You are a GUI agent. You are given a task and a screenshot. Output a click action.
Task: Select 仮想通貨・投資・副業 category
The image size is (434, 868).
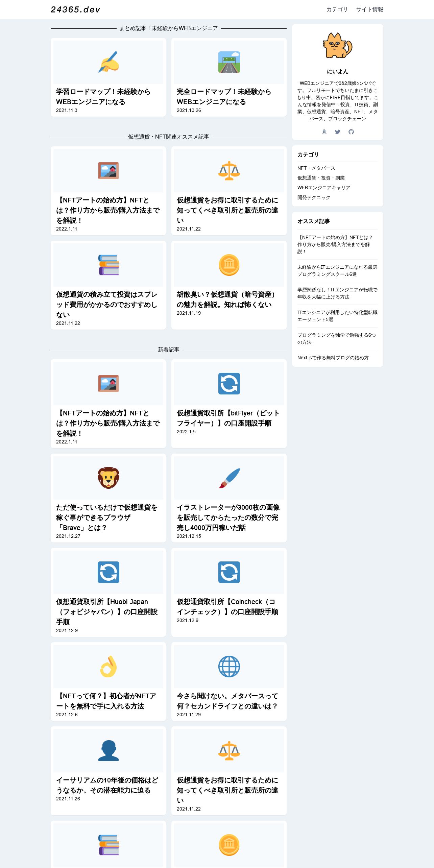point(321,178)
